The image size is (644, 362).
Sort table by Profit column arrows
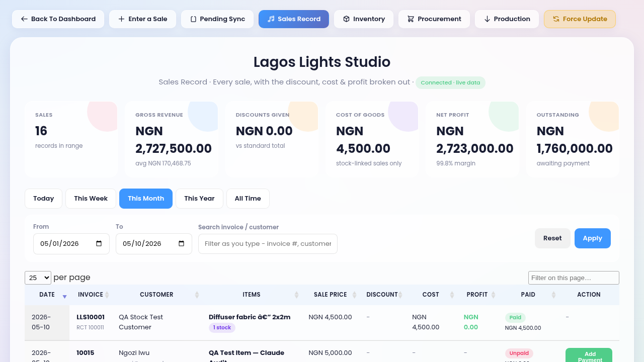493,295
